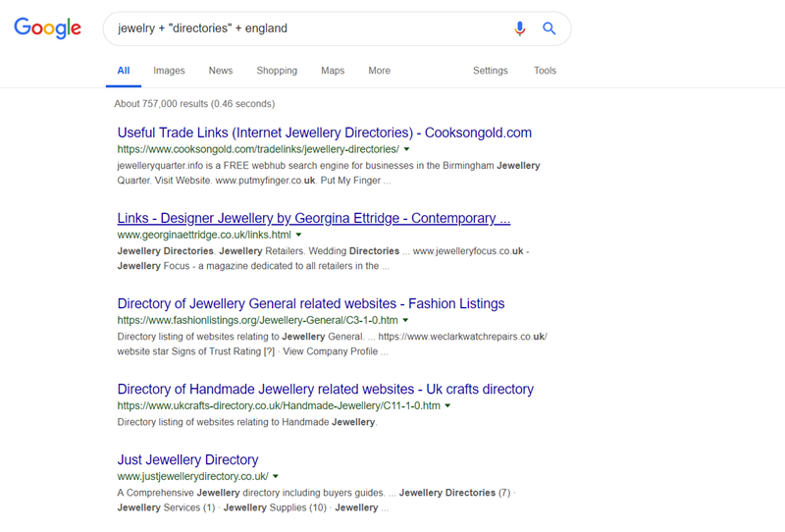Click the voice search microphone icon
The height and width of the screenshot is (532, 785).
520,28
